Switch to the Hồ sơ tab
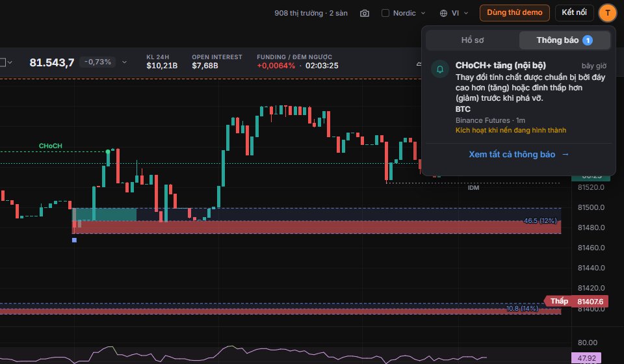The image size is (624, 364). (473, 40)
